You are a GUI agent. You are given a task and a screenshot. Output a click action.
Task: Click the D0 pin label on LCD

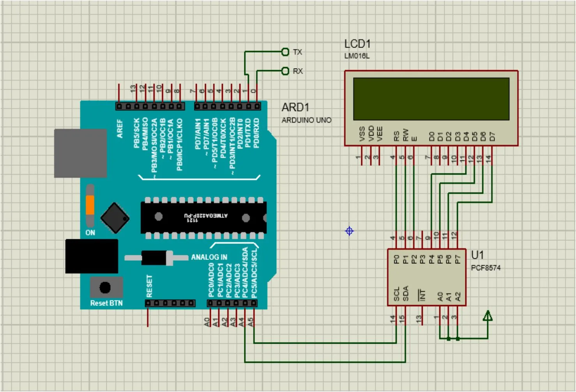point(431,136)
